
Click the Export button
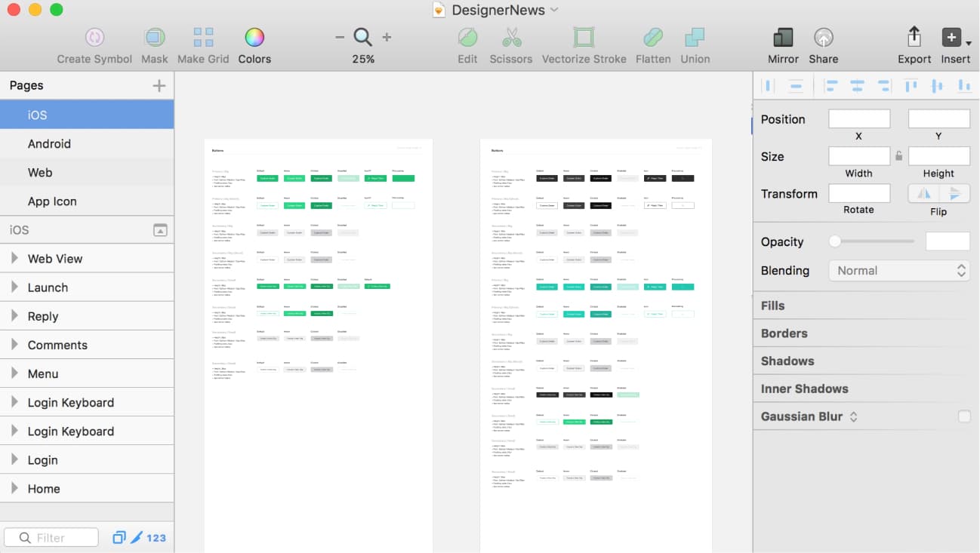click(914, 43)
